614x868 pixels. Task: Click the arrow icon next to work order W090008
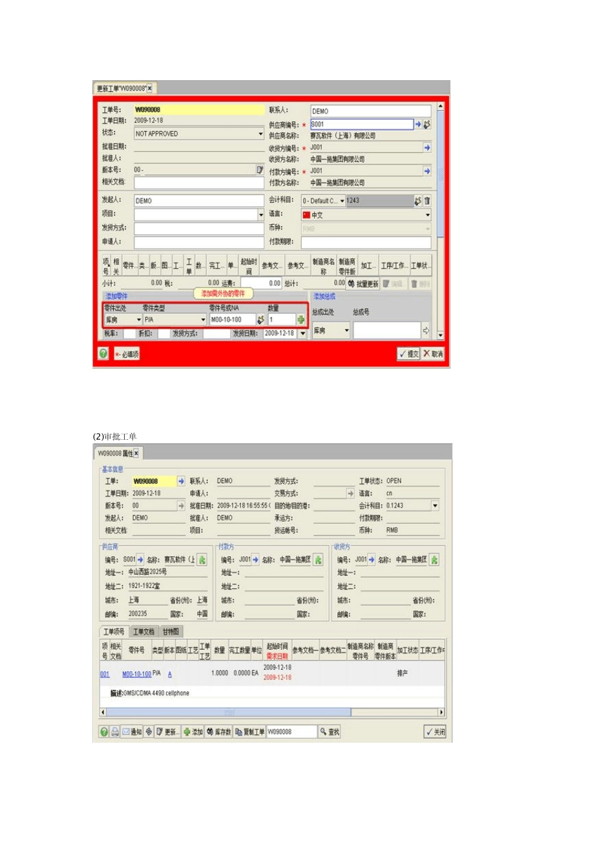[181, 481]
